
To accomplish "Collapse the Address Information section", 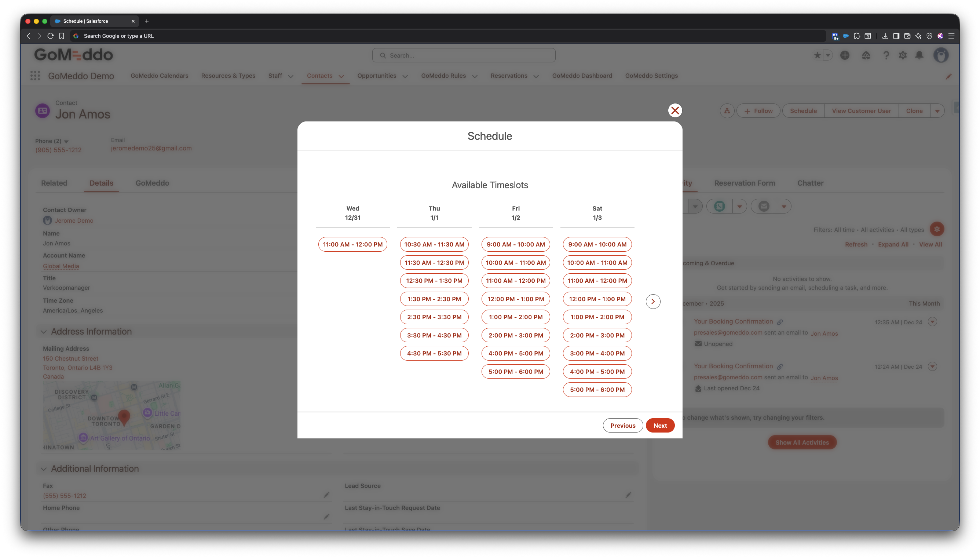I will click(x=44, y=332).
